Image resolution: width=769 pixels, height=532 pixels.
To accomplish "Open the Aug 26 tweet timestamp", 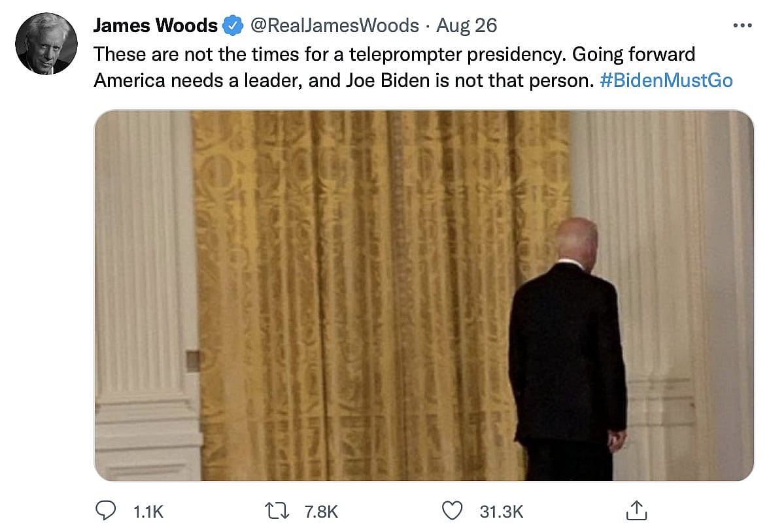I will coord(466,25).
